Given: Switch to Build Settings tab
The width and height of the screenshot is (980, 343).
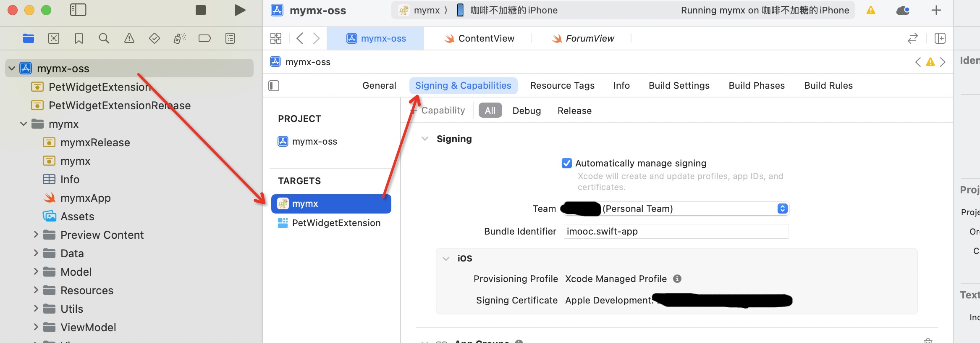Looking at the screenshot, I should [679, 86].
